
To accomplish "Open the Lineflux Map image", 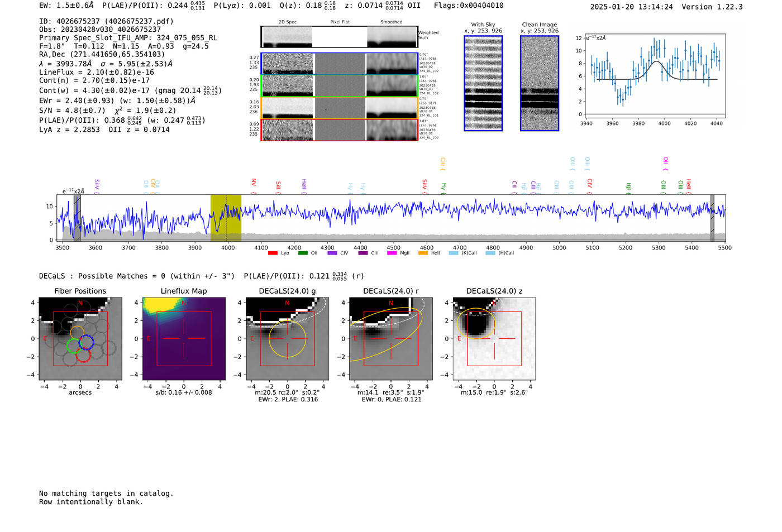I will click(x=184, y=339).
